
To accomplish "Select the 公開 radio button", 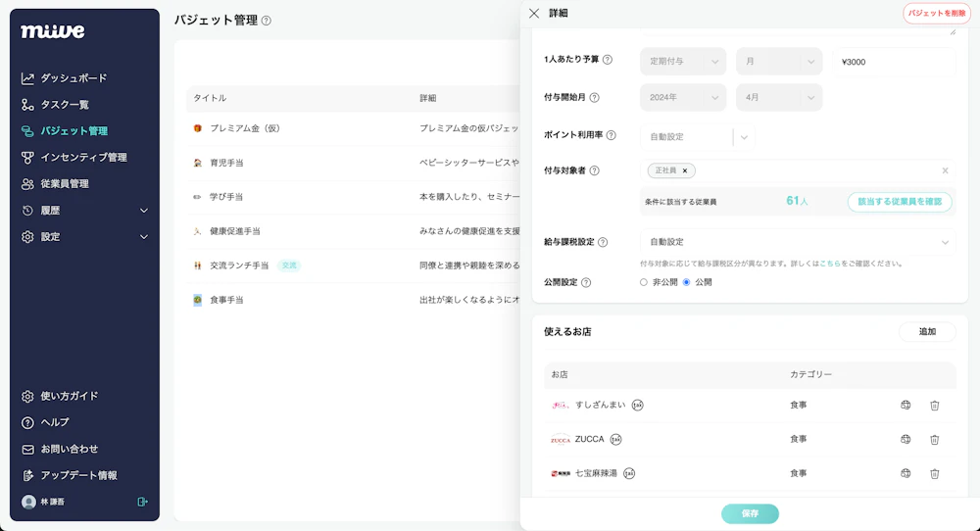I will [686, 282].
